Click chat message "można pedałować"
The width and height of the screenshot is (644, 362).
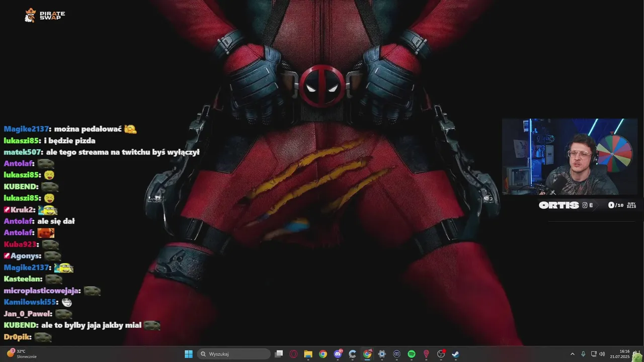88,129
